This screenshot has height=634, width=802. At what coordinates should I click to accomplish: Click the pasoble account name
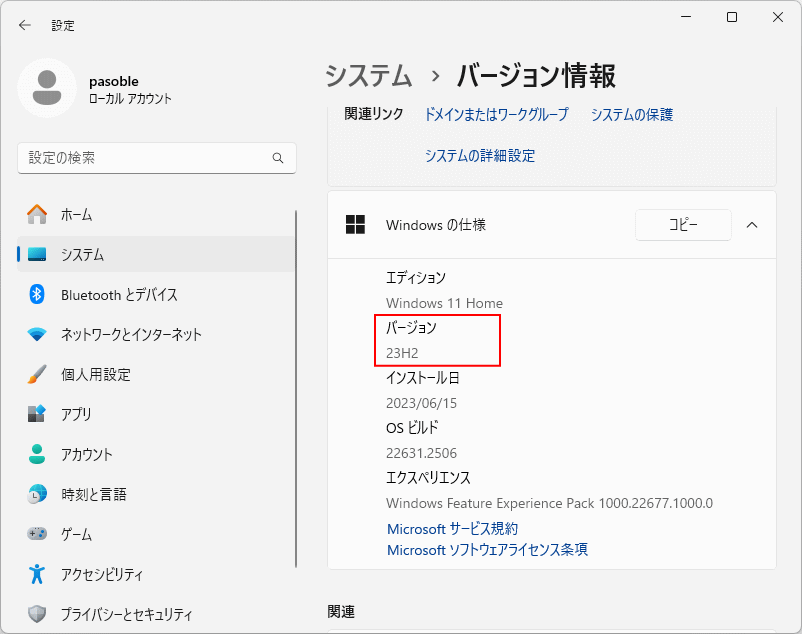pyautogui.click(x=114, y=81)
